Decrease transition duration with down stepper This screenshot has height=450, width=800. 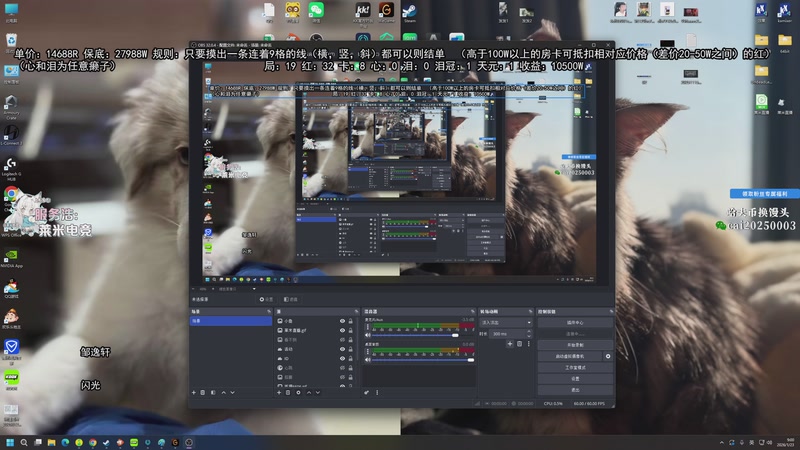[529, 336]
